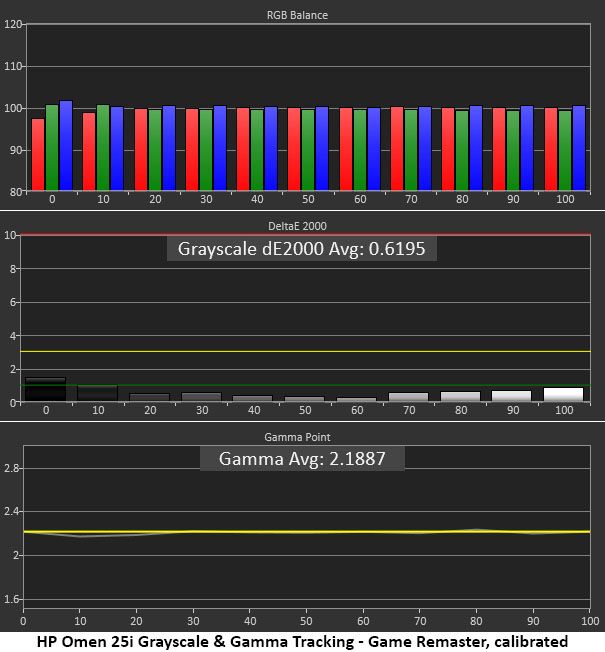
Task: Click the DeltaE 2000 chart title
Action: coord(297,226)
